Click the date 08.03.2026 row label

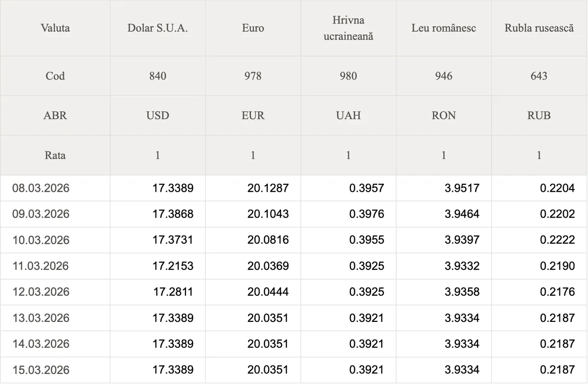coord(41,188)
